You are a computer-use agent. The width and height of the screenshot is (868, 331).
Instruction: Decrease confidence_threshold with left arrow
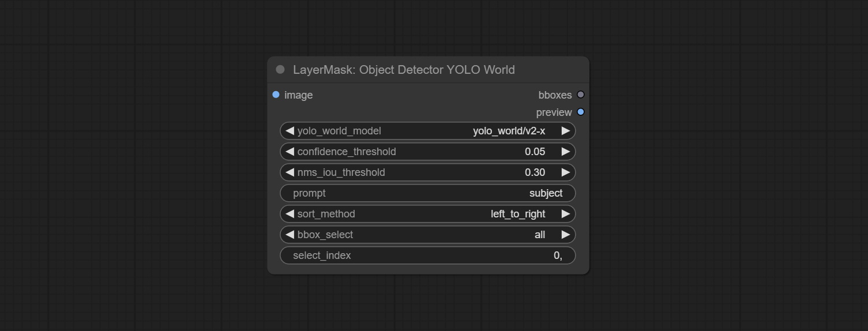coord(290,152)
